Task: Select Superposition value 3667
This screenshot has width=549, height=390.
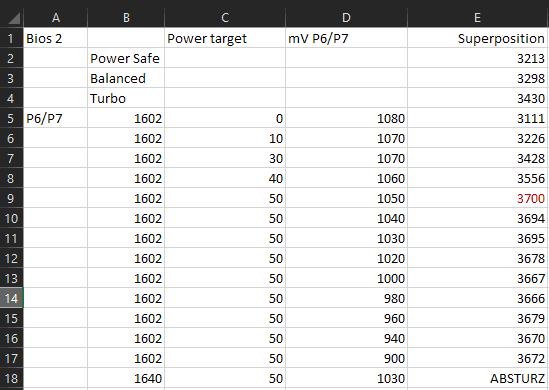Action: tap(478, 278)
